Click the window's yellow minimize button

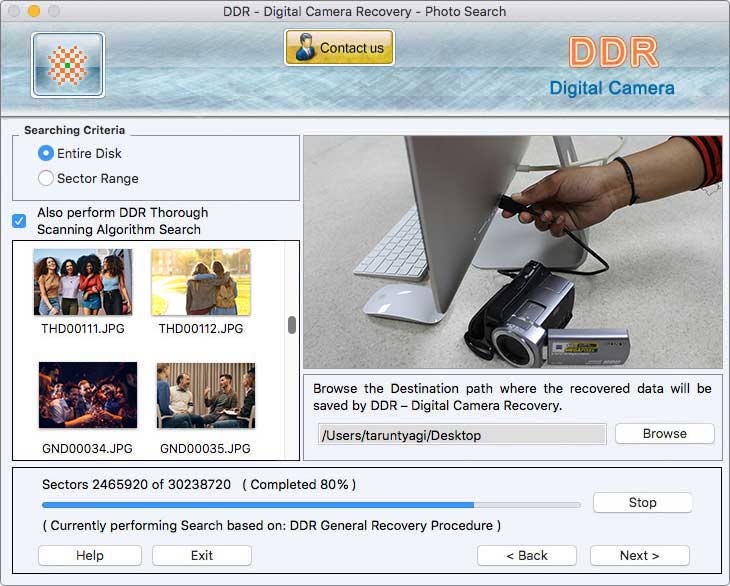pyautogui.click(x=34, y=11)
